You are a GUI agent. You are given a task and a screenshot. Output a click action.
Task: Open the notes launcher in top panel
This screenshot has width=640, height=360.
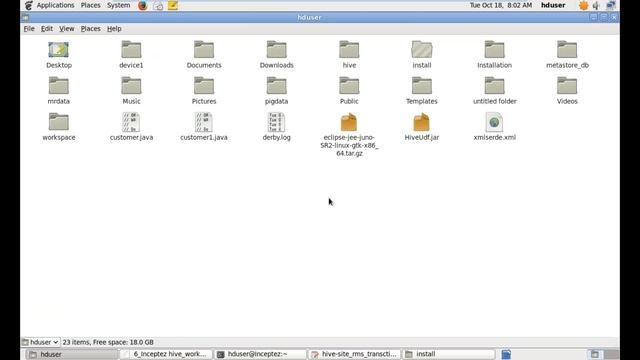point(173,5)
